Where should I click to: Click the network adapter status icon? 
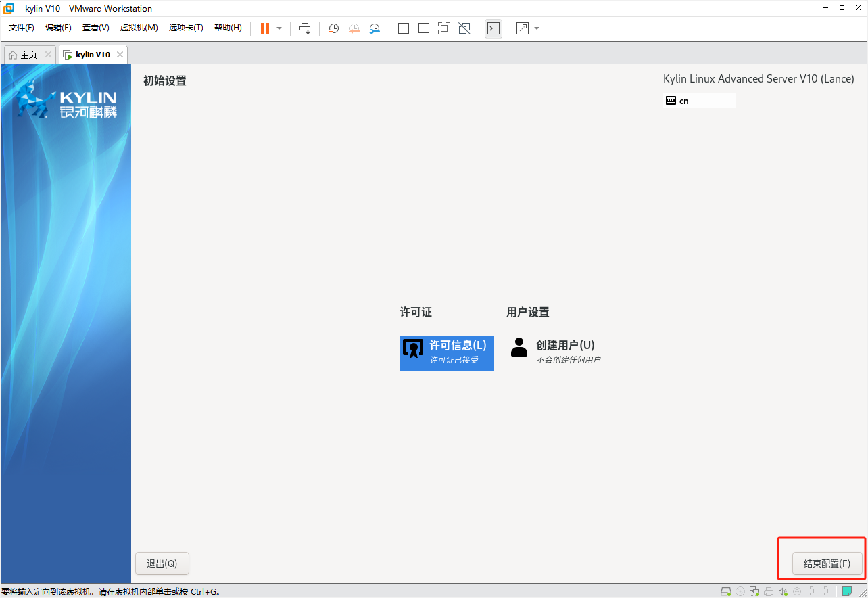pos(754,591)
